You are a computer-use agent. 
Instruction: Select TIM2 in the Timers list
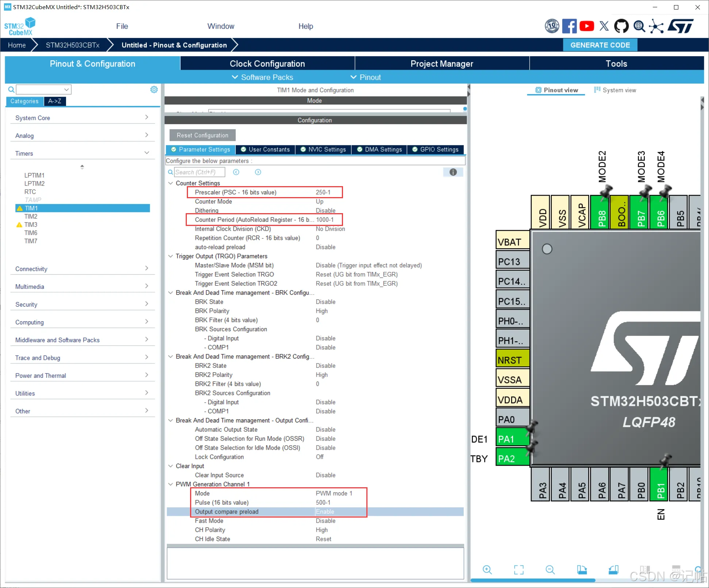pyautogui.click(x=31, y=216)
